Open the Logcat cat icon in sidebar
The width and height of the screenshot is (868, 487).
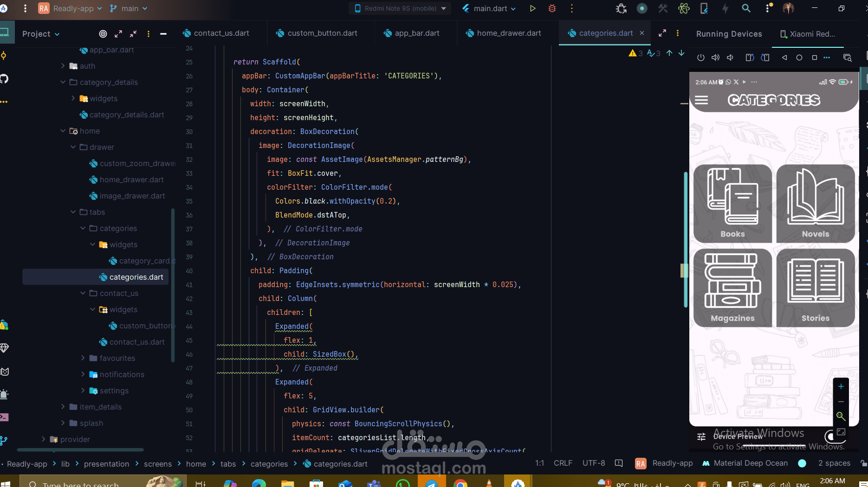(x=4, y=372)
